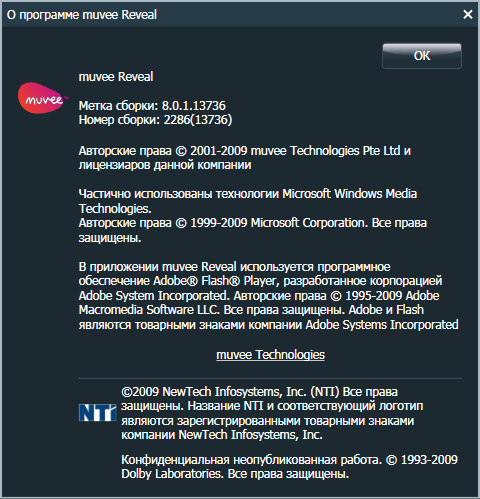Image resolution: width=480 pixels, height=499 pixels.
Task: Click the OK button
Action: coord(422,56)
